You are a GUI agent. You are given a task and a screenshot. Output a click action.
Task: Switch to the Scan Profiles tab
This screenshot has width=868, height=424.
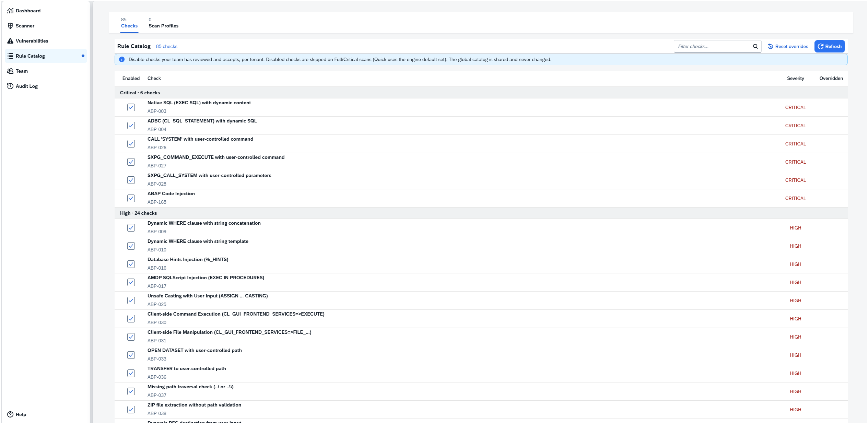163,23
